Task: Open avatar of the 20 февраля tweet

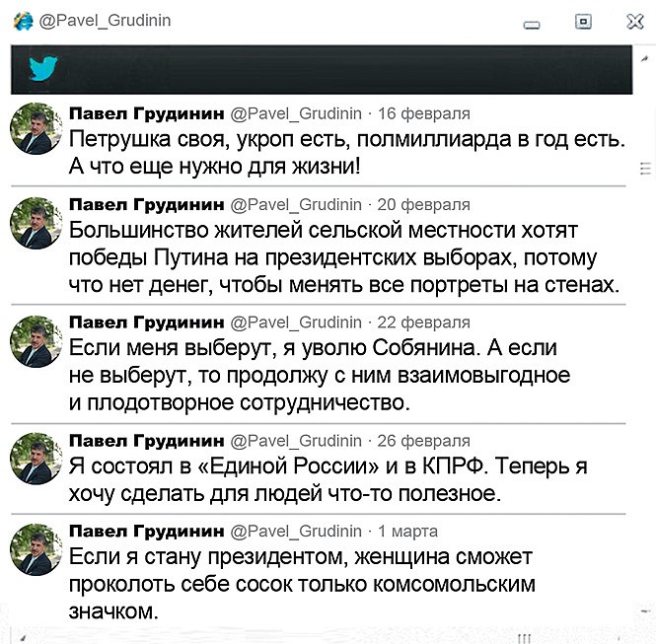Action: (x=36, y=224)
